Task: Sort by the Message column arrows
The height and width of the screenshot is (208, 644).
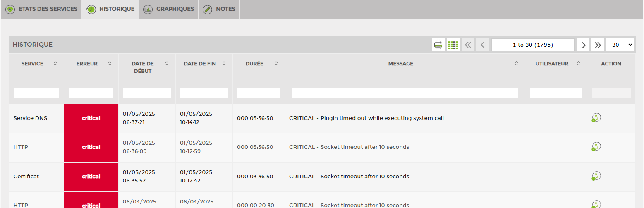Action: pos(516,64)
